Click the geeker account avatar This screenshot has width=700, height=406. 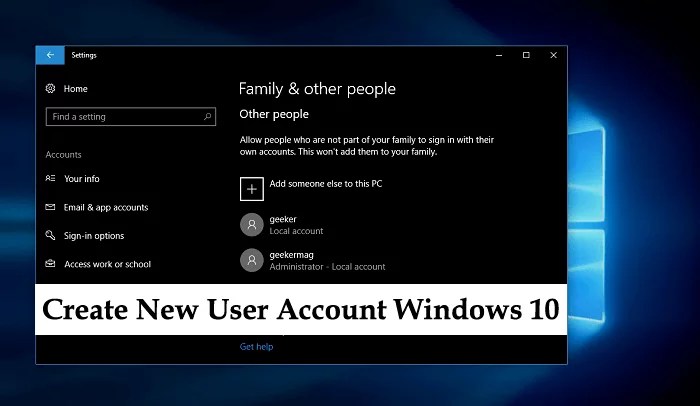pos(252,225)
